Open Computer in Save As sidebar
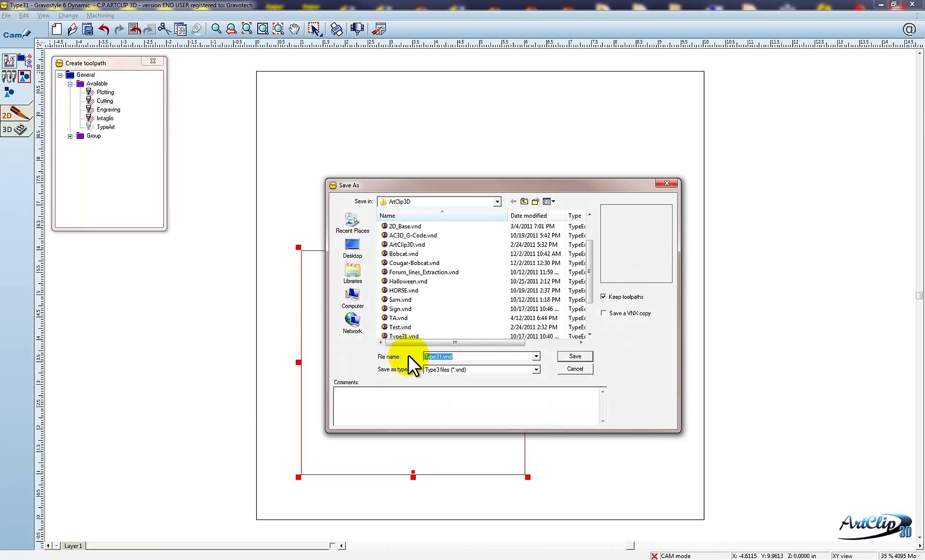Image resolution: width=925 pixels, height=560 pixels. click(353, 298)
